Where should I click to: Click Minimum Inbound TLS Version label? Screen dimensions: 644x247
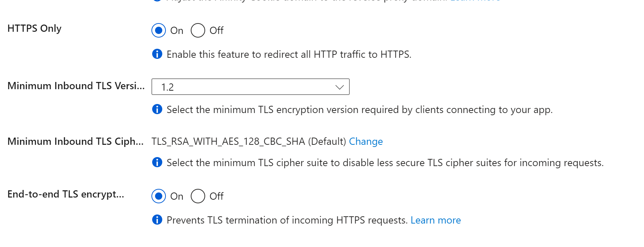tap(76, 86)
